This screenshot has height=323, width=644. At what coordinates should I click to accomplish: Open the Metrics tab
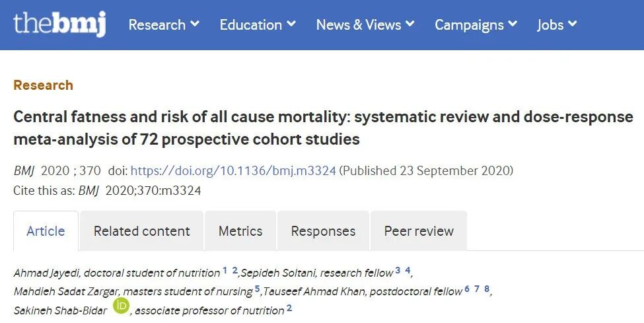tap(240, 231)
